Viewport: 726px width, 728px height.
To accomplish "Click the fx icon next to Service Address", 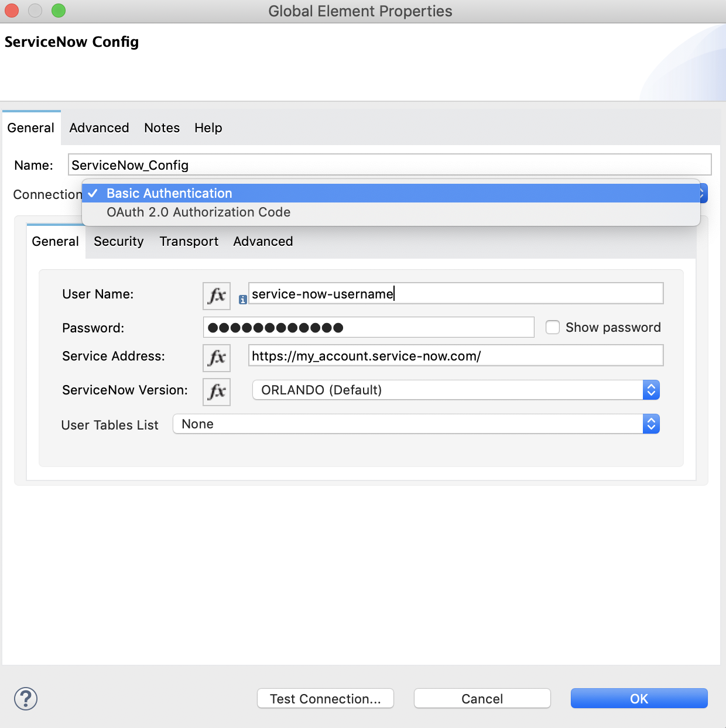I will coord(216,358).
